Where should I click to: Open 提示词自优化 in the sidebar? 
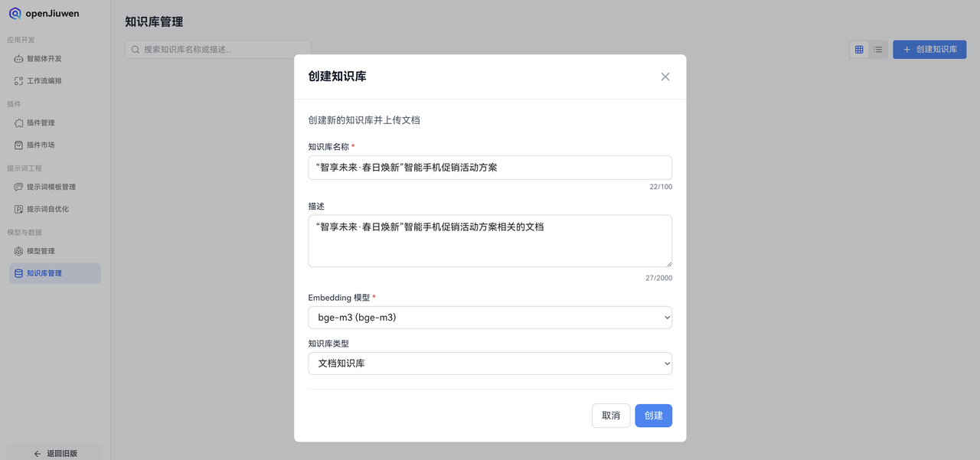[x=18, y=208]
